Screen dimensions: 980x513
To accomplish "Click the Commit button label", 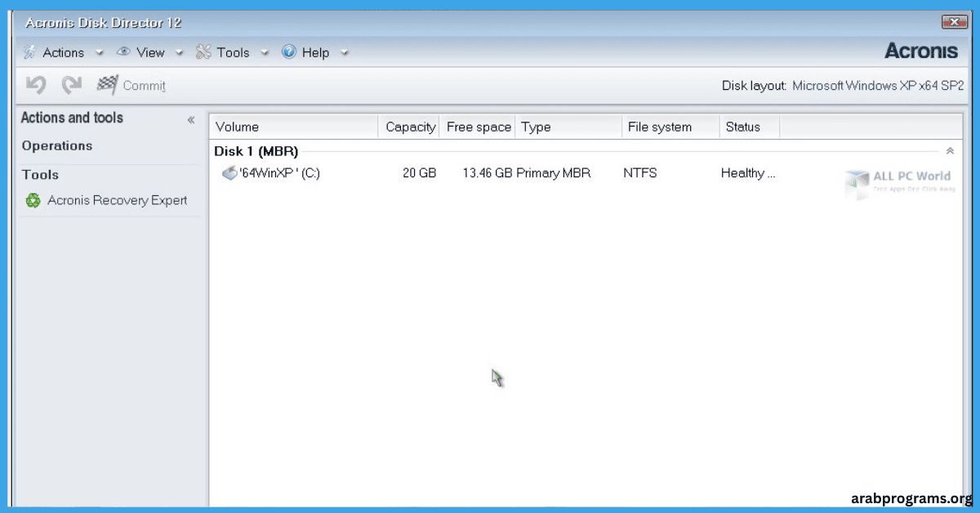I will pyautogui.click(x=144, y=85).
